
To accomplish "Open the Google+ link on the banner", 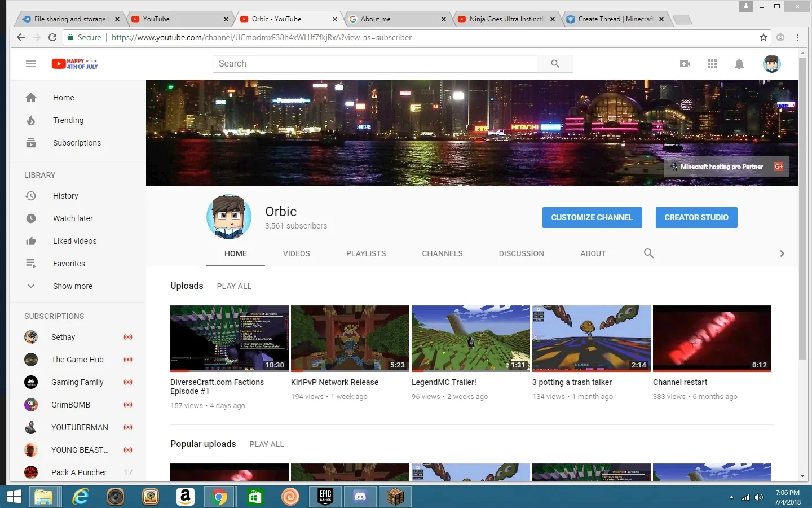I will click(779, 167).
